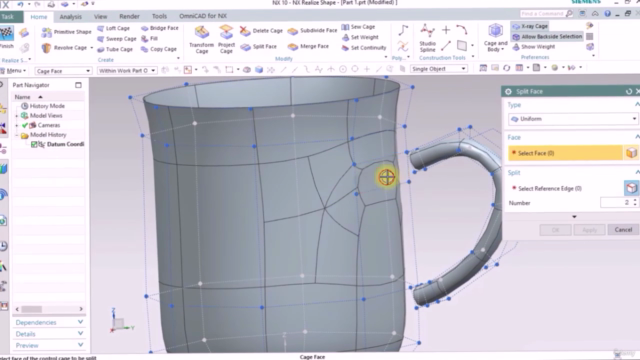Open the Single Object dropdown
The height and width of the screenshot is (360, 640).
point(439,69)
